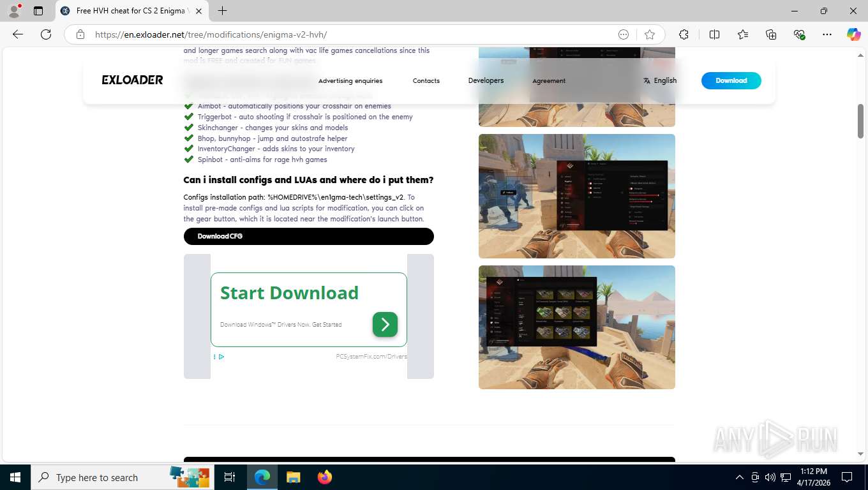Open the Contacts menu item
The image size is (868, 490).
[426, 80]
